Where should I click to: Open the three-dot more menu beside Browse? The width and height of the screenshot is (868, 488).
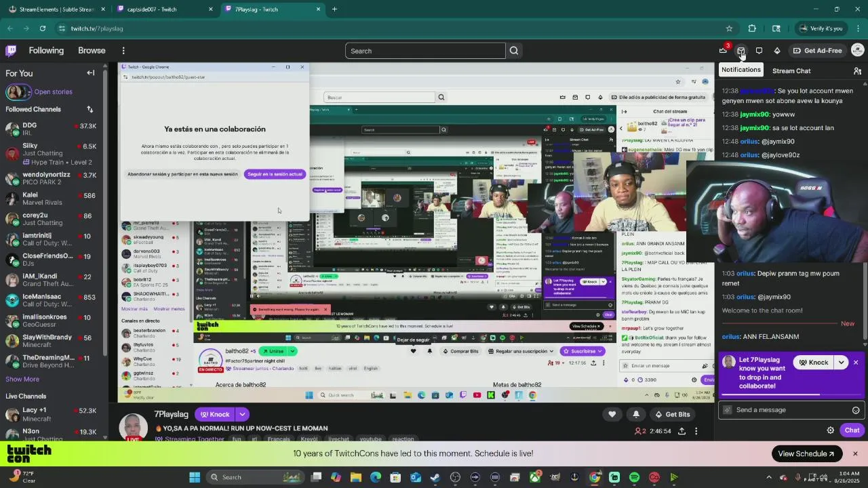click(x=123, y=51)
